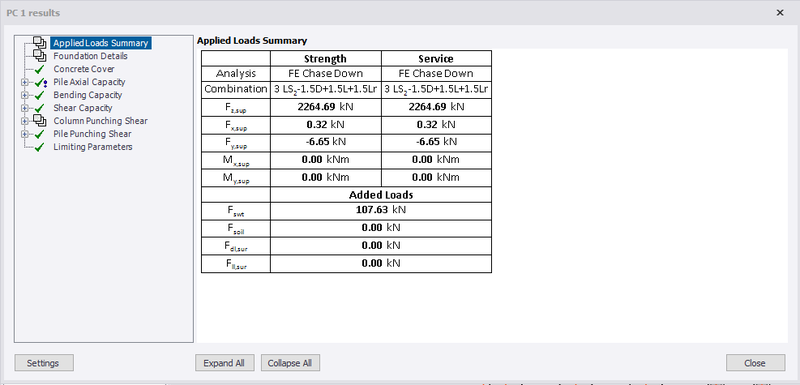Select Concrete Cover tree entry
Viewport: 800px width, 385px height.
coord(84,69)
